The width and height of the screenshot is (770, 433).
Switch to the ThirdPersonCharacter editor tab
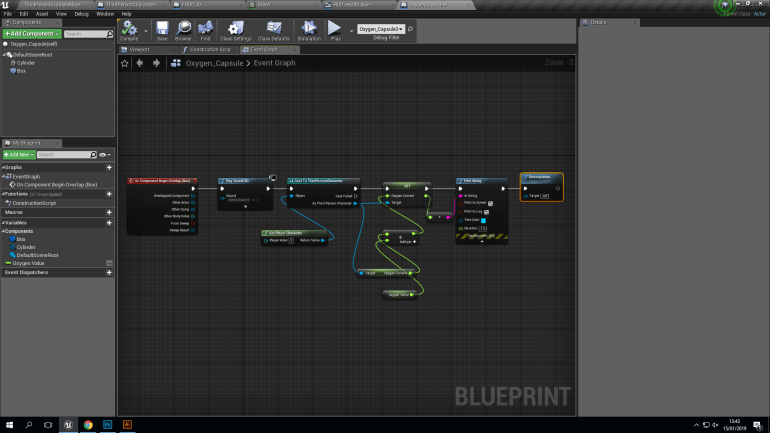click(x=131, y=5)
